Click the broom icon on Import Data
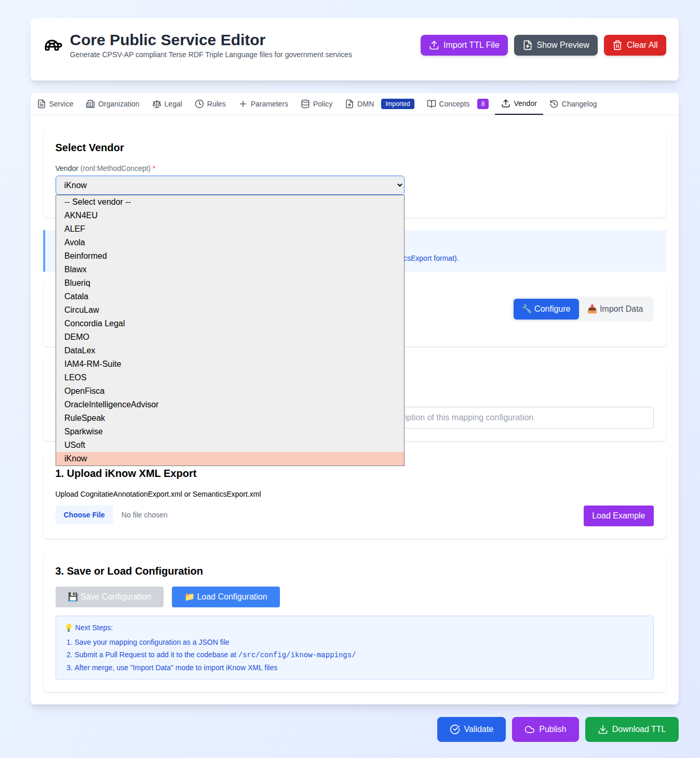The image size is (700, 758). coord(592,309)
